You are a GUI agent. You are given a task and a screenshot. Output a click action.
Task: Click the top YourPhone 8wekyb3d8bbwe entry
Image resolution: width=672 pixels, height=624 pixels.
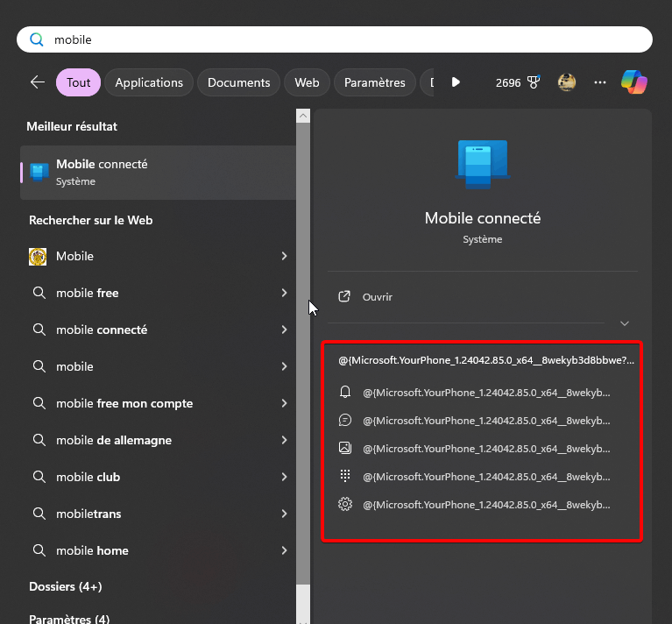(486, 360)
